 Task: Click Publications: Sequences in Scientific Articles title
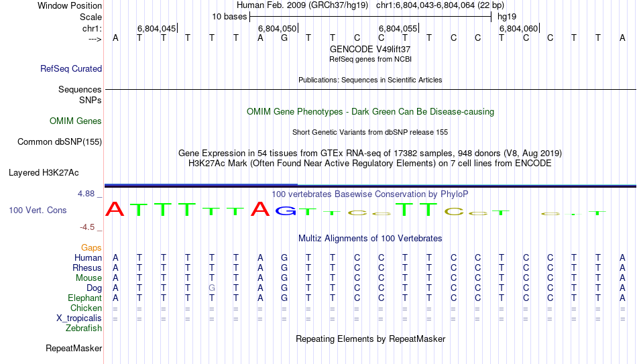370,80
